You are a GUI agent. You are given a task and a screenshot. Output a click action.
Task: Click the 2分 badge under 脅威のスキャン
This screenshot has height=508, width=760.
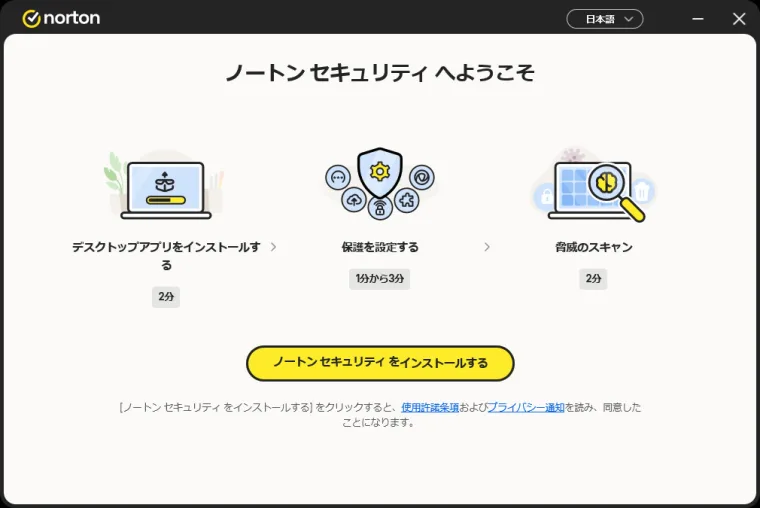click(x=593, y=279)
